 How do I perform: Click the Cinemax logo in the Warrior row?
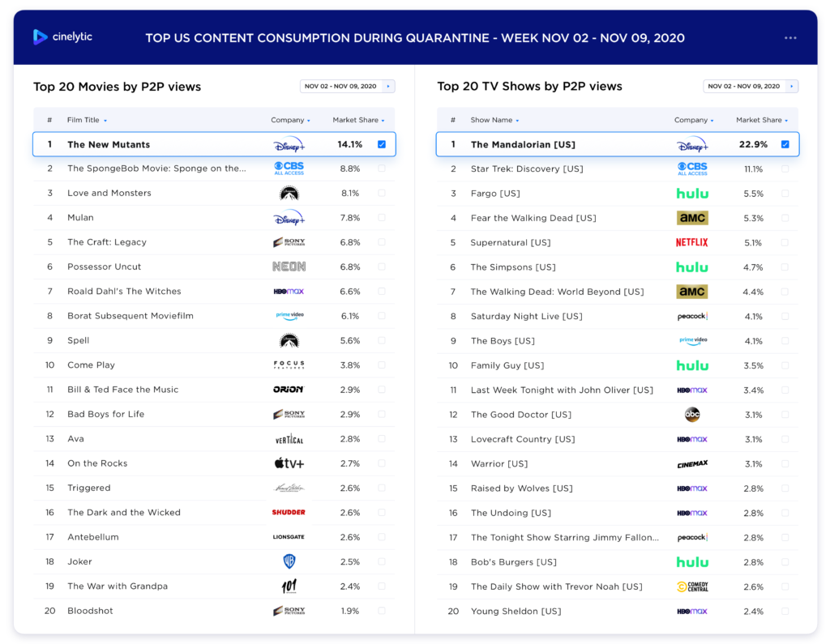coord(692,464)
